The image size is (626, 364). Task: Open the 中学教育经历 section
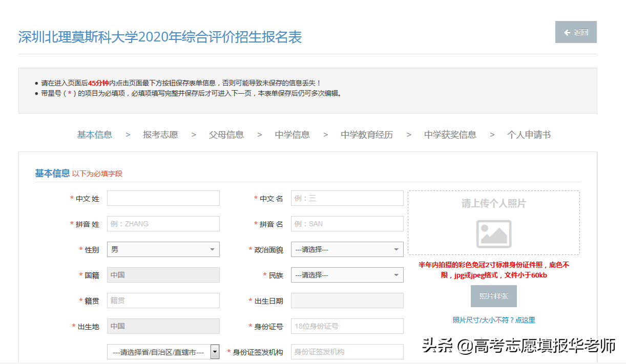366,135
